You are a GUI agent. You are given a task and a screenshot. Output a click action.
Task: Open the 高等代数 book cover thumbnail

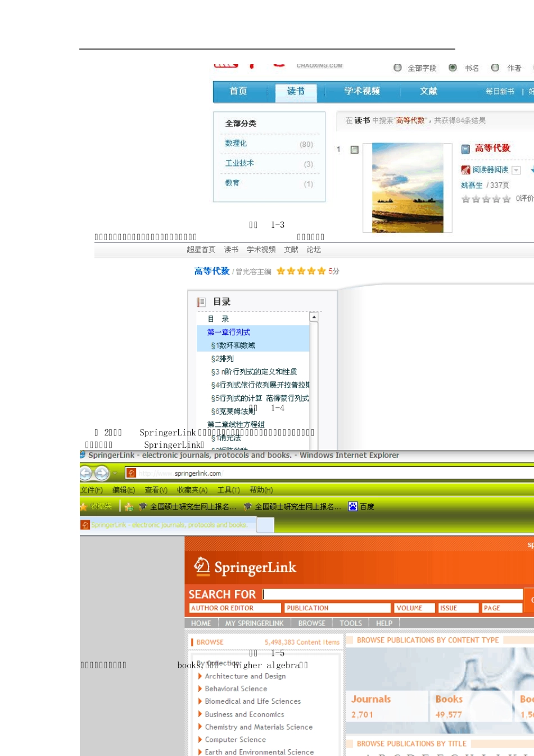coord(408,188)
